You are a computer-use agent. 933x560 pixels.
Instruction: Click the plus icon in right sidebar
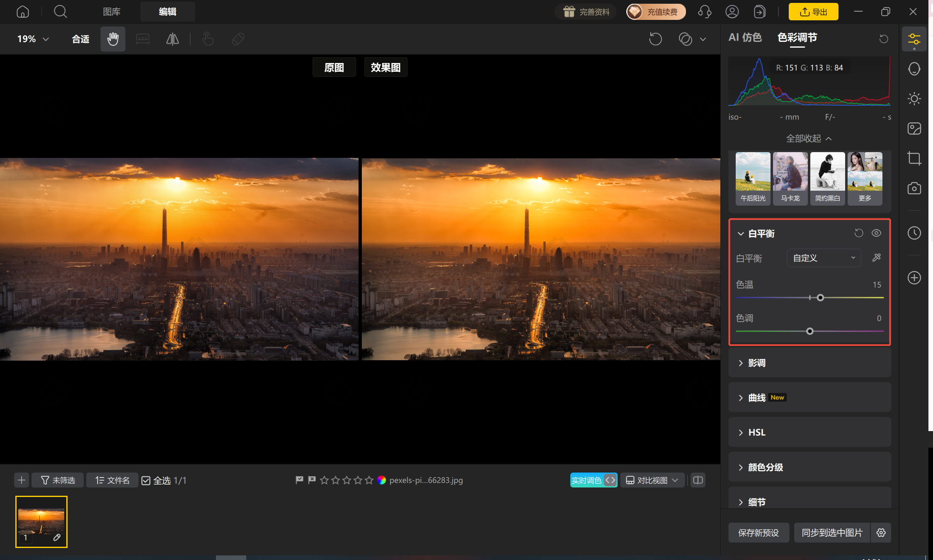[914, 278]
